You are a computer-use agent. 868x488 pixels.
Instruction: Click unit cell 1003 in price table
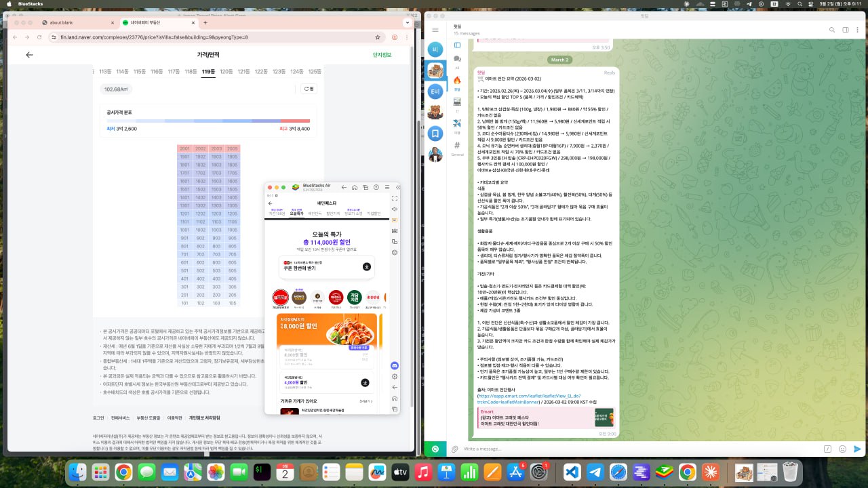pyautogui.click(x=216, y=230)
